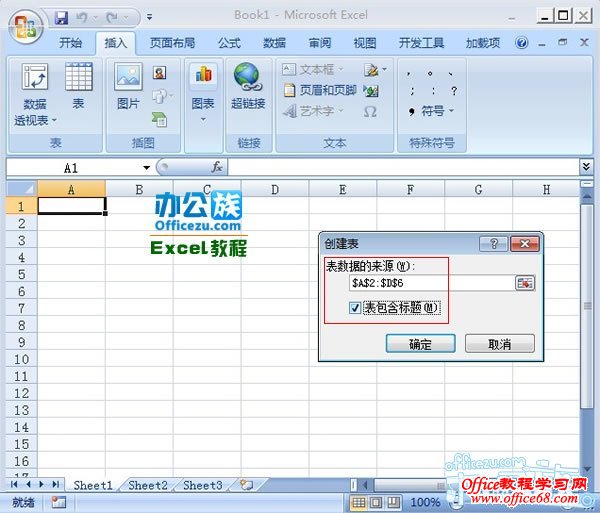Screen dimensions: 600x513
Task: Switch to Sheet2 tab
Action: [148, 485]
